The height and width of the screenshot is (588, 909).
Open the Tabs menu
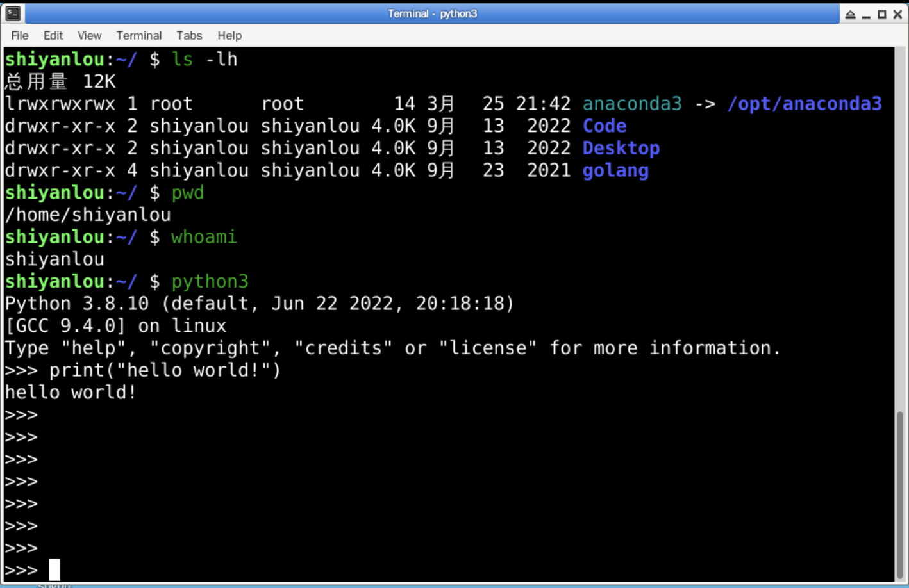click(189, 35)
